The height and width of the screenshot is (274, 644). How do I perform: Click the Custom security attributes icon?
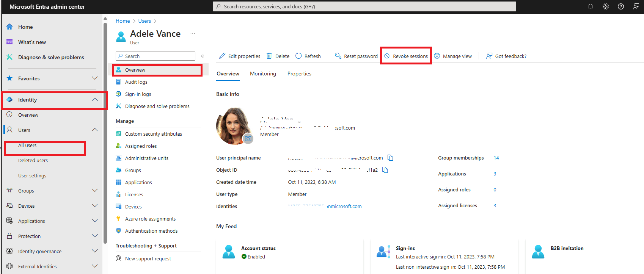click(118, 134)
